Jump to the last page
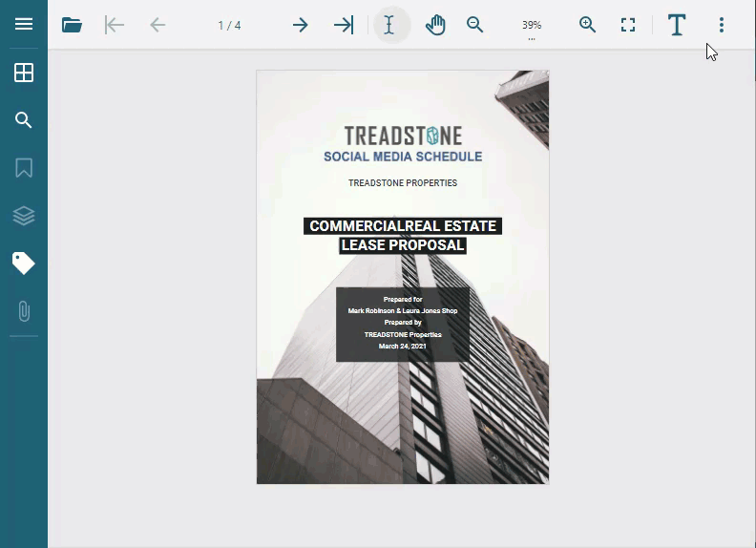This screenshot has height=548, width=756. (344, 25)
